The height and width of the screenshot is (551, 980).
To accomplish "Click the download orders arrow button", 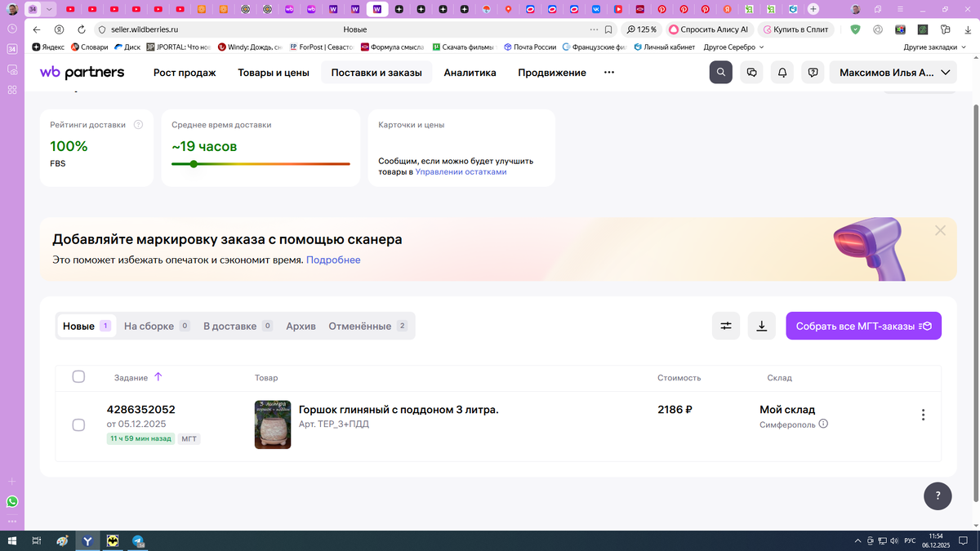I will pos(761,326).
